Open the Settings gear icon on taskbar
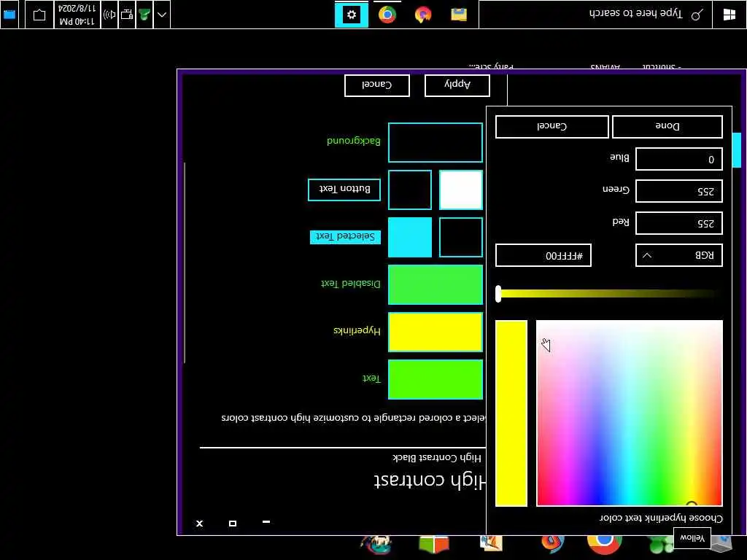This screenshot has width=747, height=560. click(x=352, y=15)
